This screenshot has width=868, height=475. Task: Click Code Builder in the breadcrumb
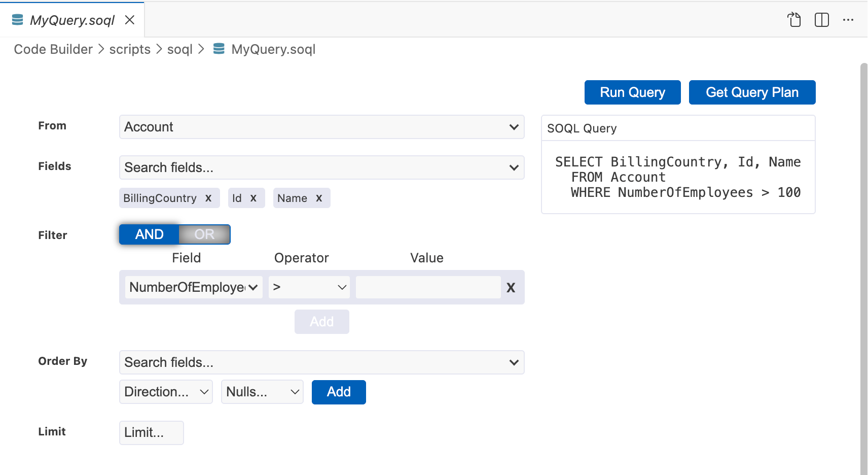(53, 49)
